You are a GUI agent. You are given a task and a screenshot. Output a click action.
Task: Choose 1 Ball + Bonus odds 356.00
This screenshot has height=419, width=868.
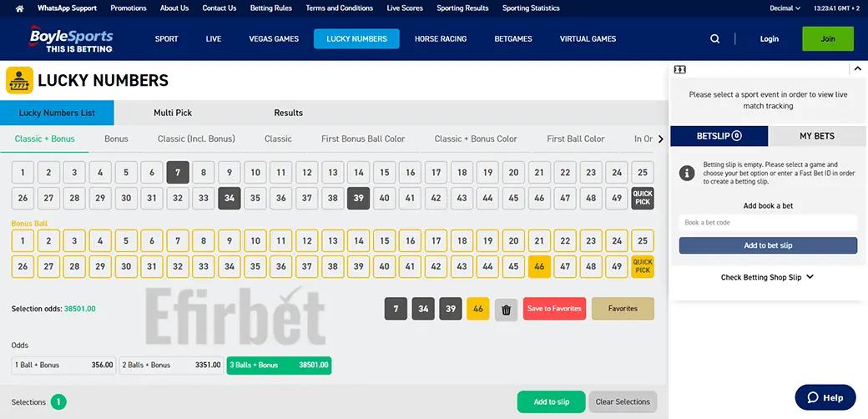[x=64, y=366]
